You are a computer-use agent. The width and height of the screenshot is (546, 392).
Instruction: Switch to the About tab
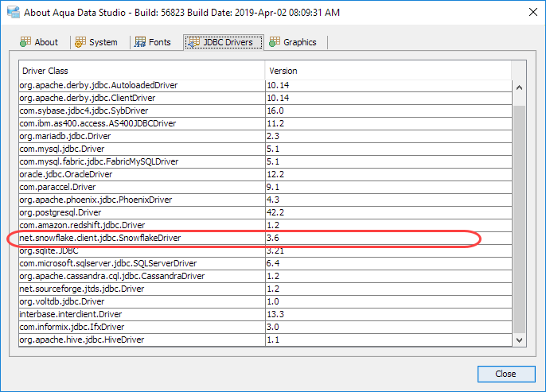tap(39, 42)
